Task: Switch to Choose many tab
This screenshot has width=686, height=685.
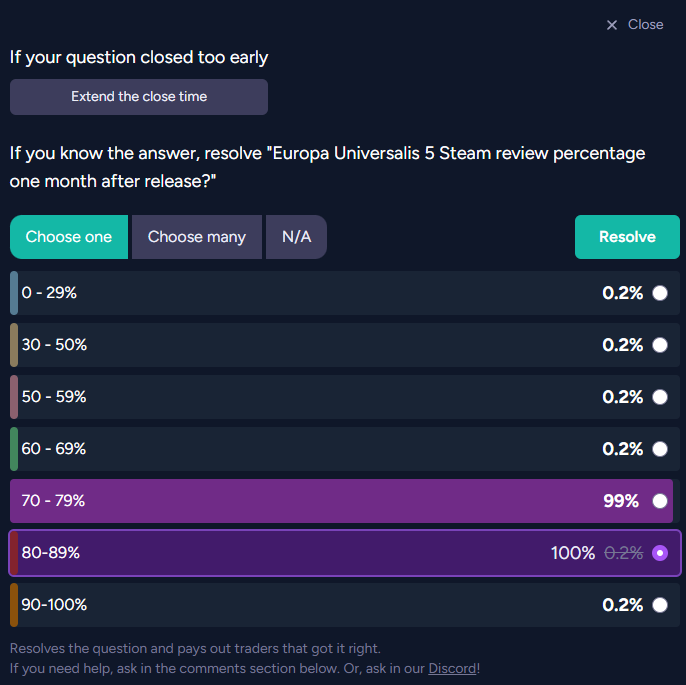Action: (197, 237)
